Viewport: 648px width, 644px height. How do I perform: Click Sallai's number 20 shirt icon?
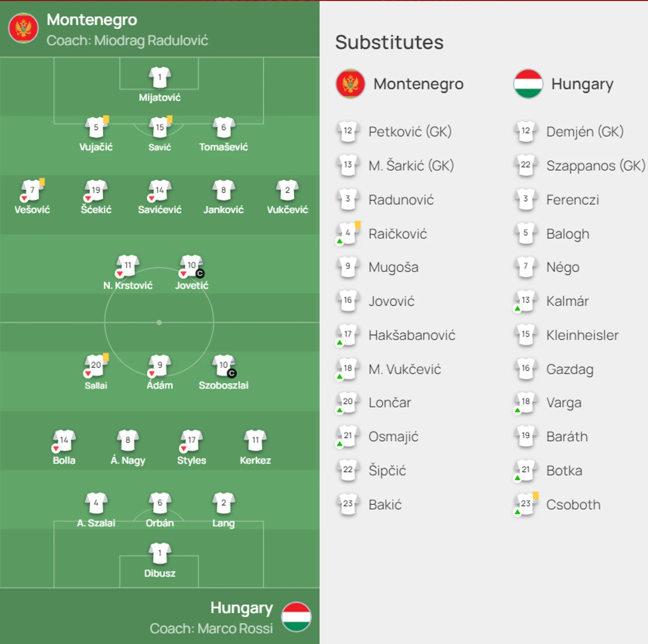[x=96, y=366]
